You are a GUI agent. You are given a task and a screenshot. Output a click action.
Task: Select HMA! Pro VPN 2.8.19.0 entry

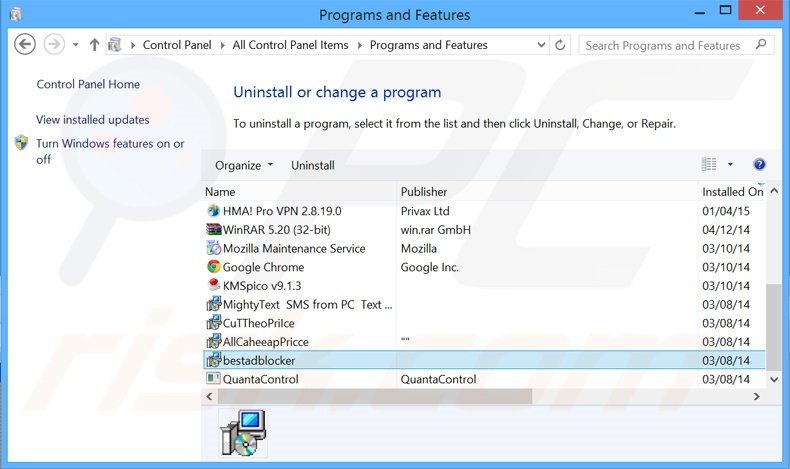pos(484,211)
